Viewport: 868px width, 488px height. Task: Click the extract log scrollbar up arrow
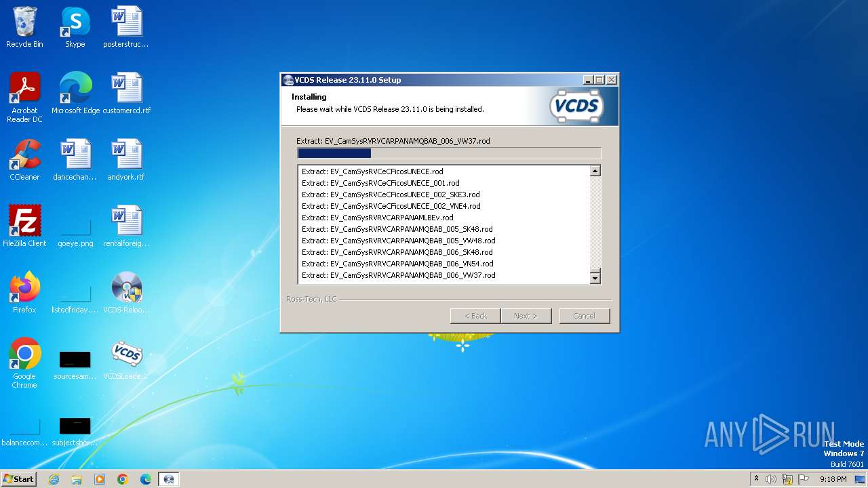[x=595, y=171]
